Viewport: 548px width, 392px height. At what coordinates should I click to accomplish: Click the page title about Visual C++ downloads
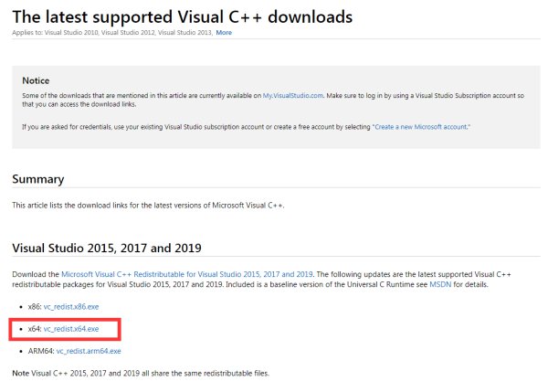point(183,15)
